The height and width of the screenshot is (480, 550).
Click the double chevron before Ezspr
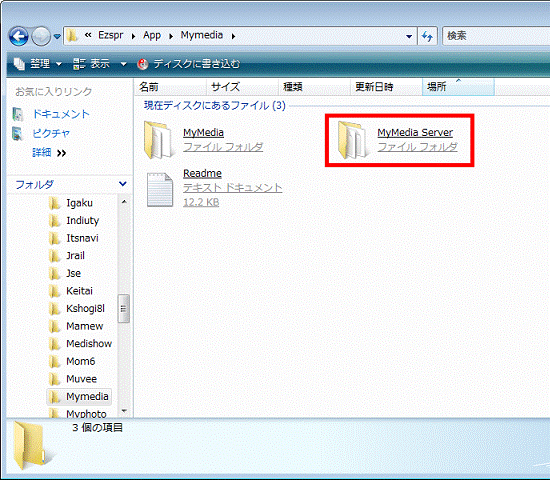point(88,35)
